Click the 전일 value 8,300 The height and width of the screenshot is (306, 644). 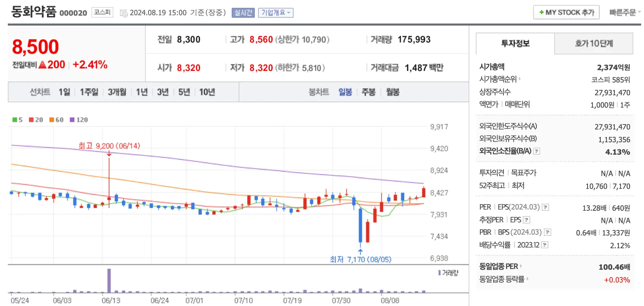pyautogui.click(x=188, y=40)
